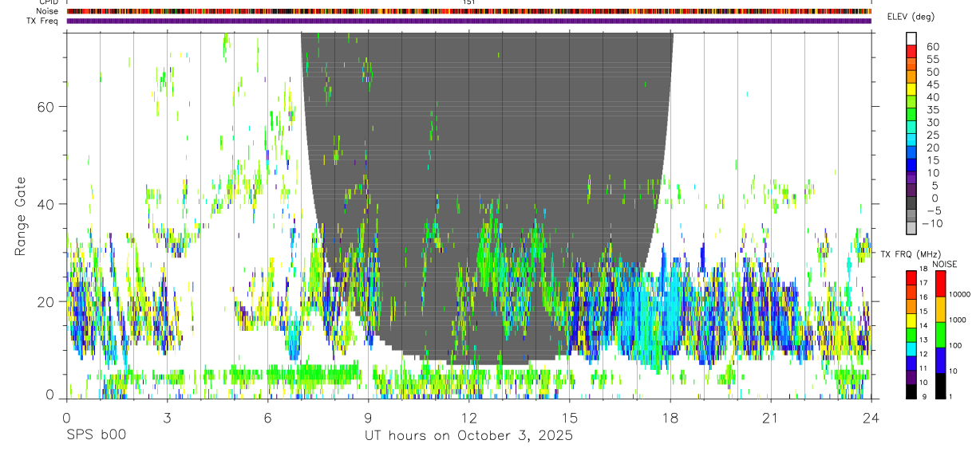Click the green segment of the NOISE bar
The height and width of the screenshot is (452, 980).
940,334
